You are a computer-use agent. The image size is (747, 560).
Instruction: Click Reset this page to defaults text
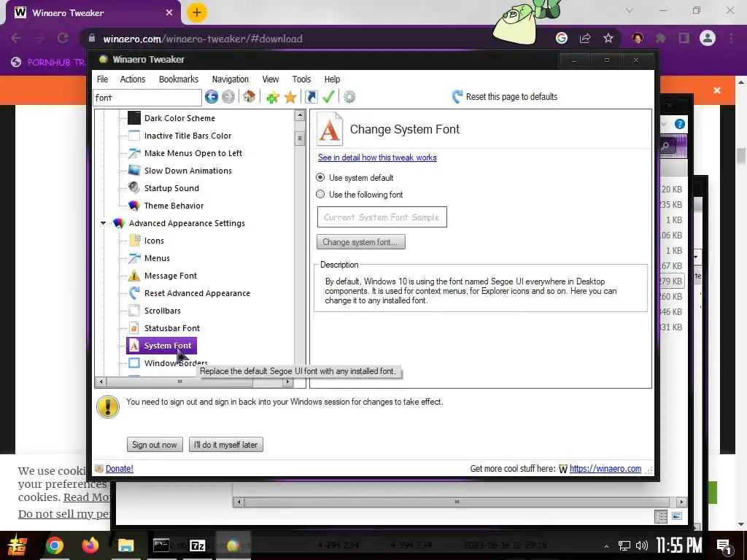[x=511, y=97]
